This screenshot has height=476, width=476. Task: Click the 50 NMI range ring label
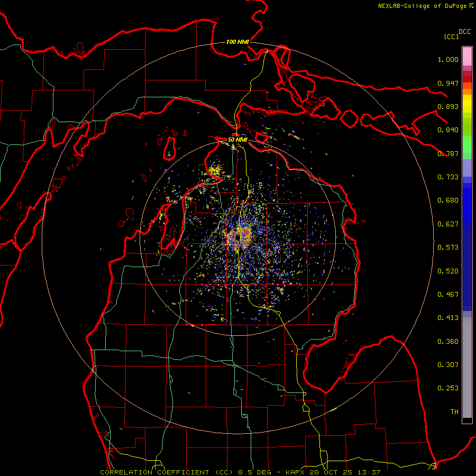point(237,140)
